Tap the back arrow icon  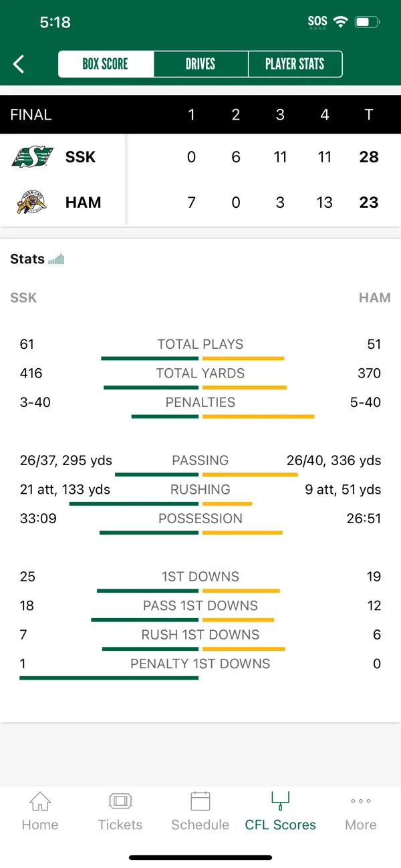point(19,64)
